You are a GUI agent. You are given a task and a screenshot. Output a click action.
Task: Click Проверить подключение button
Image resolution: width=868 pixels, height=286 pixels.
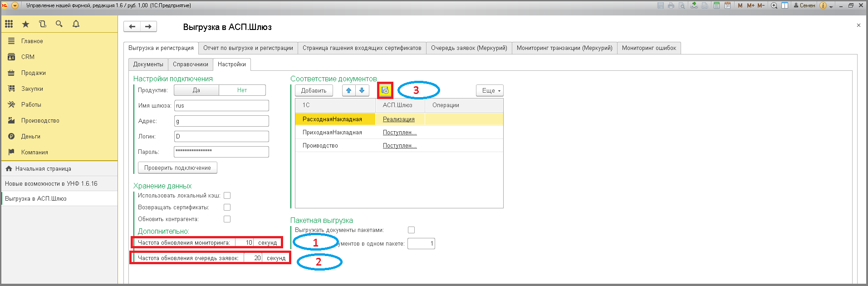point(177,168)
